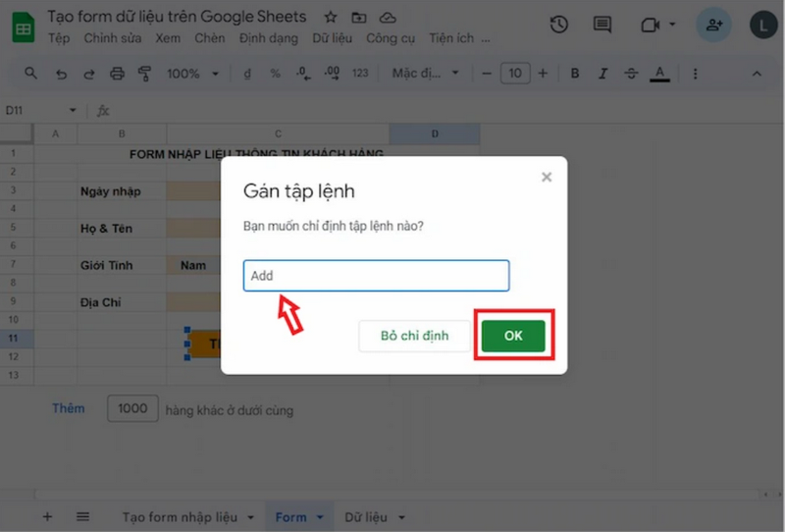Click the Bỏ chỉ định button
The width and height of the screenshot is (785, 532).
[414, 336]
